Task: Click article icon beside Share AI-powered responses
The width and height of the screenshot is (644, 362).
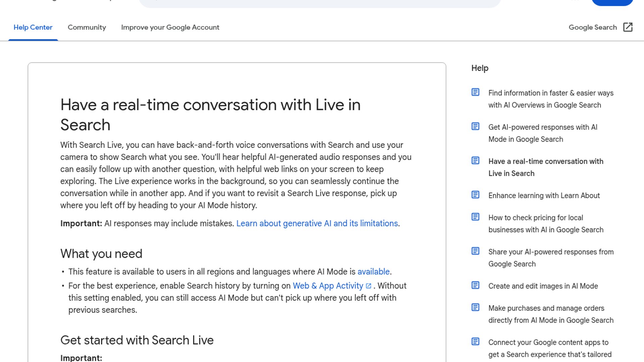Action: point(475,251)
